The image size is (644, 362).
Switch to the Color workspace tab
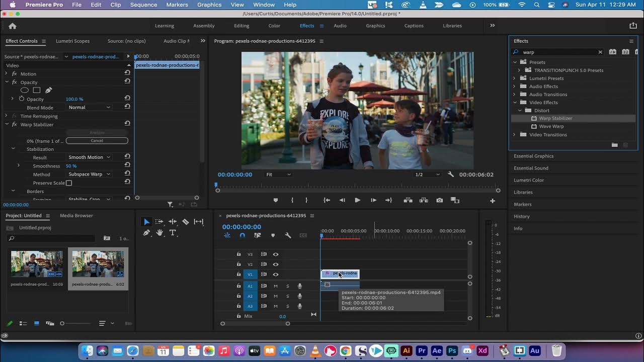pos(274,26)
